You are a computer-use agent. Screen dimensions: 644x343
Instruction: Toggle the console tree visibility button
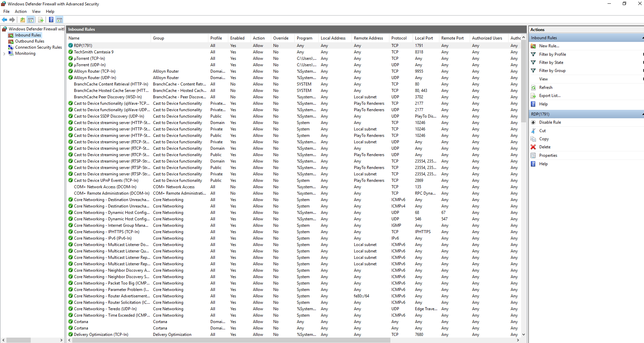point(31,20)
